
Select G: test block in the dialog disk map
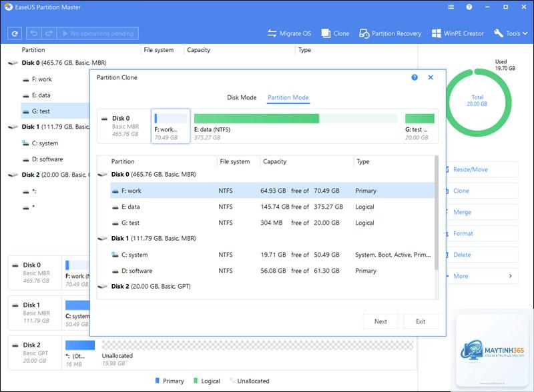(420, 127)
